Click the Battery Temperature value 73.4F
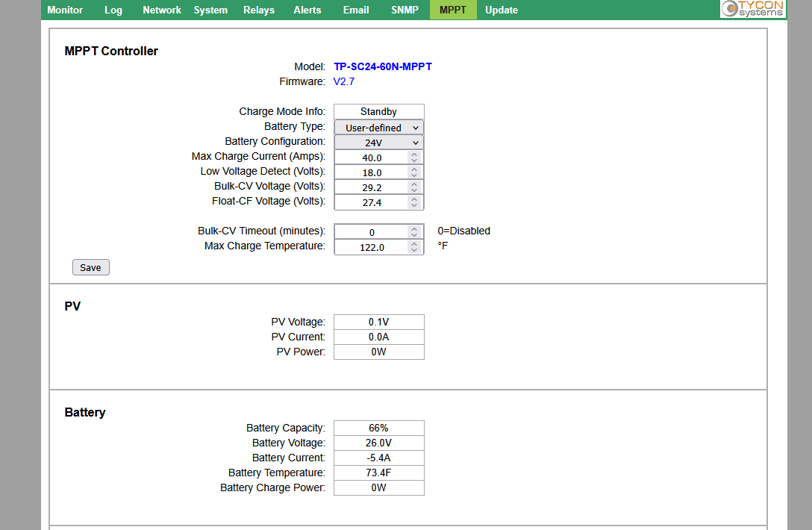Image resolution: width=812 pixels, height=530 pixels. [x=379, y=473]
